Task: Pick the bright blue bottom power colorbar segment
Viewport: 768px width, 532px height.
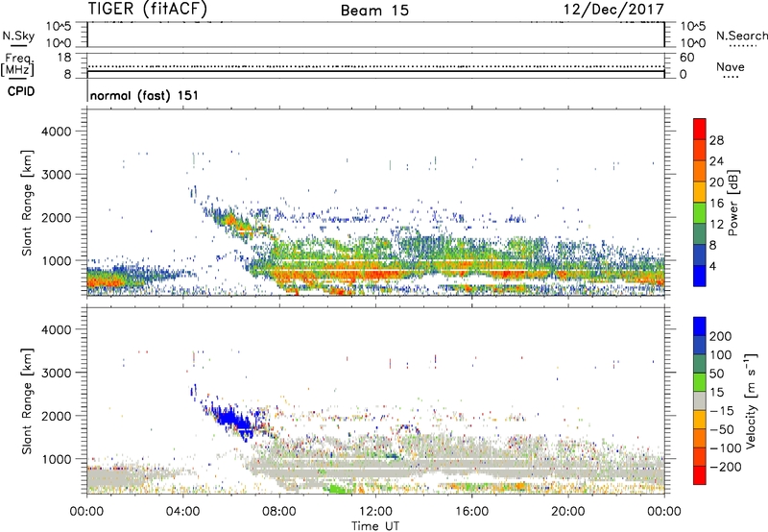Action: point(700,277)
